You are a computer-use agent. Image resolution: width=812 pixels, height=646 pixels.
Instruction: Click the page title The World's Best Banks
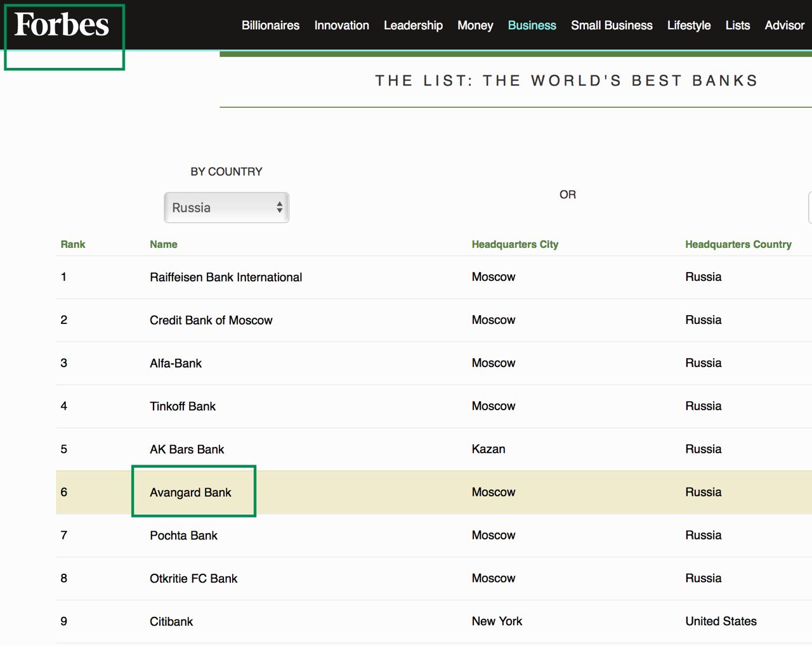(567, 81)
